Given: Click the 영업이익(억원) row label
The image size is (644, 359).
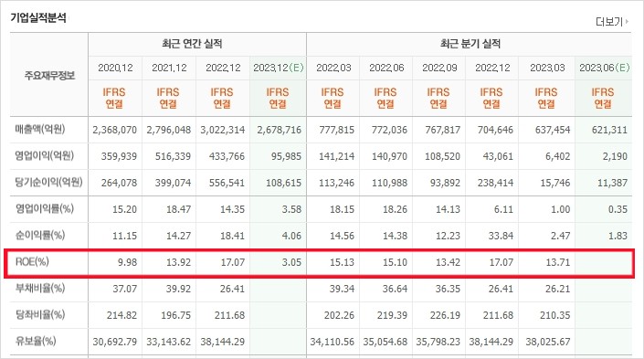Looking at the screenshot, I should click(x=45, y=155).
